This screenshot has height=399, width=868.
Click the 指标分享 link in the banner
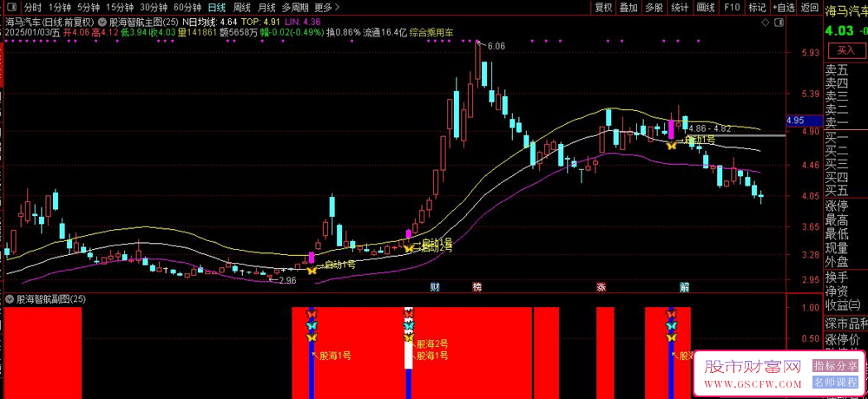(835, 366)
